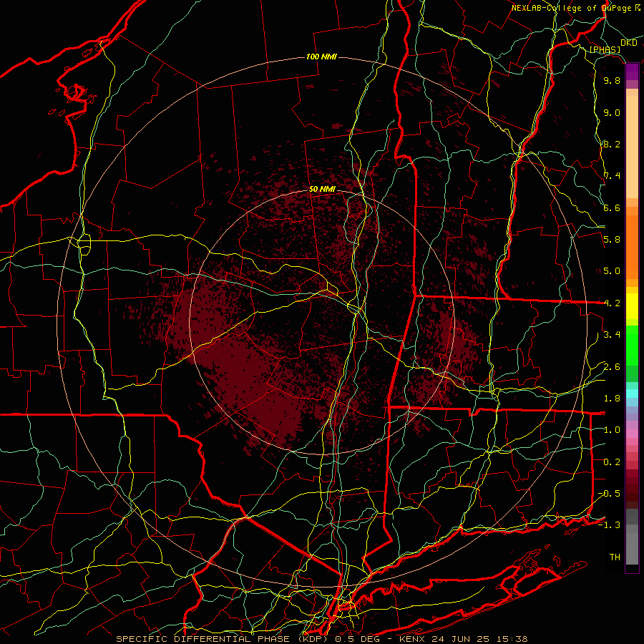Click the 4.2 value on the color scale
Screen dimensions: 644x644
pos(612,303)
